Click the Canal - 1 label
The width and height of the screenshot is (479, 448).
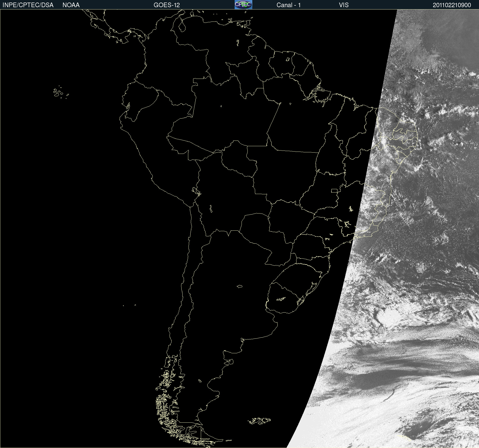[x=289, y=5]
